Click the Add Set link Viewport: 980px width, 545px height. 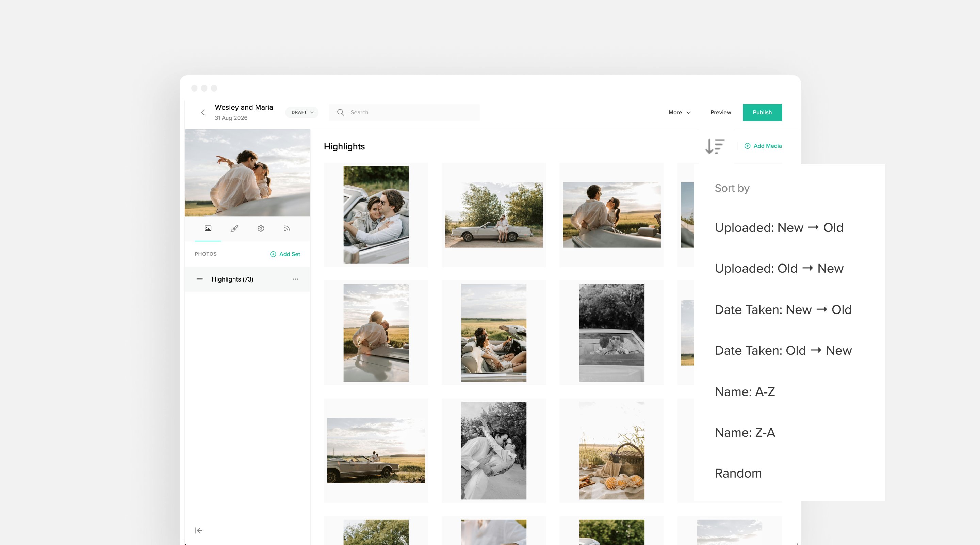pyautogui.click(x=285, y=254)
